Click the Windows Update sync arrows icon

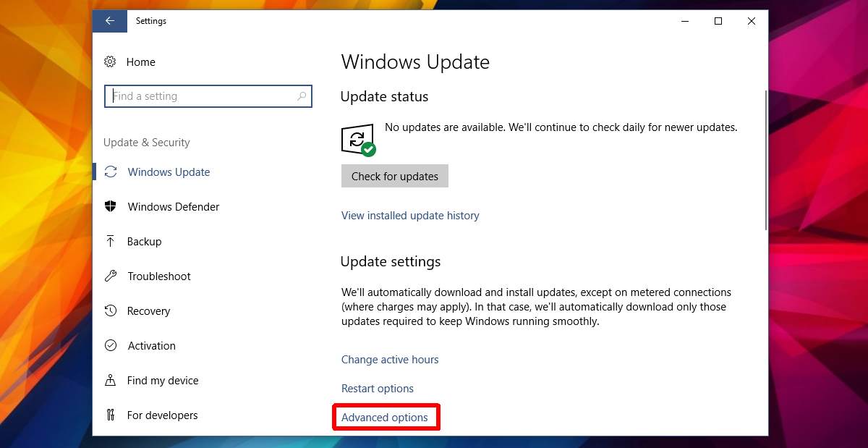(111, 172)
